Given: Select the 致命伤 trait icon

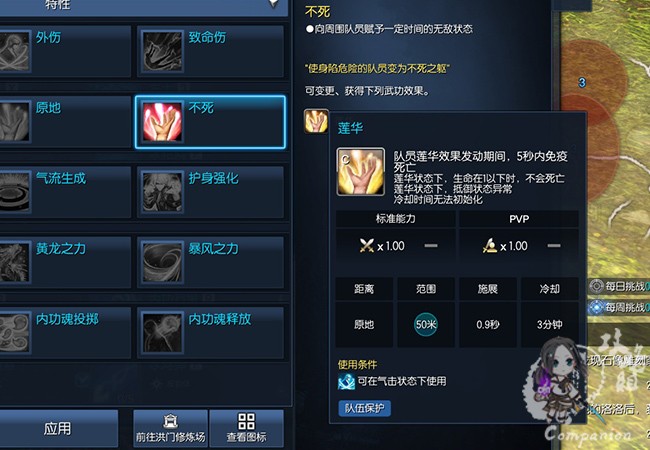Looking at the screenshot, I should [x=162, y=52].
